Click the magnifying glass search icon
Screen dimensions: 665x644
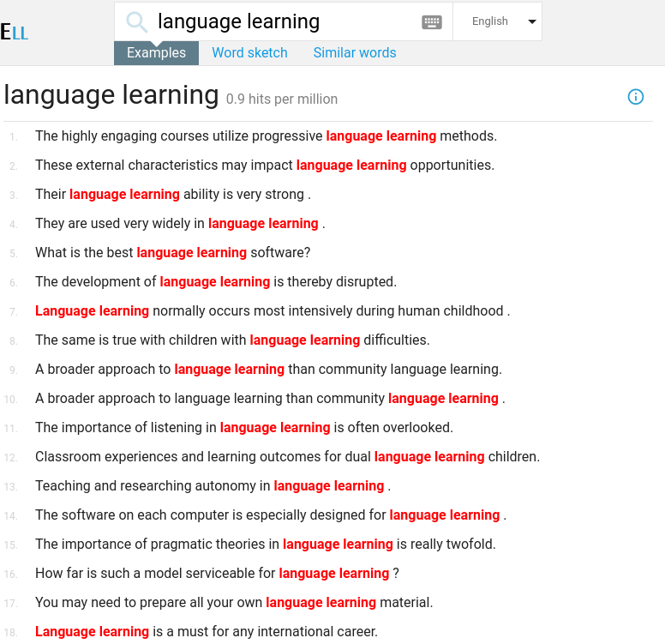(x=136, y=21)
